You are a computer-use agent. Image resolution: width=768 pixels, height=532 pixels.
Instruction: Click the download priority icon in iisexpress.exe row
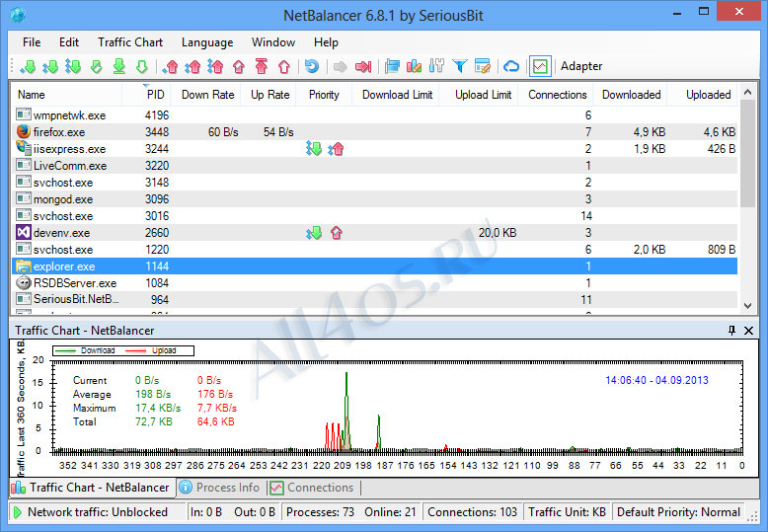(314, 148)
